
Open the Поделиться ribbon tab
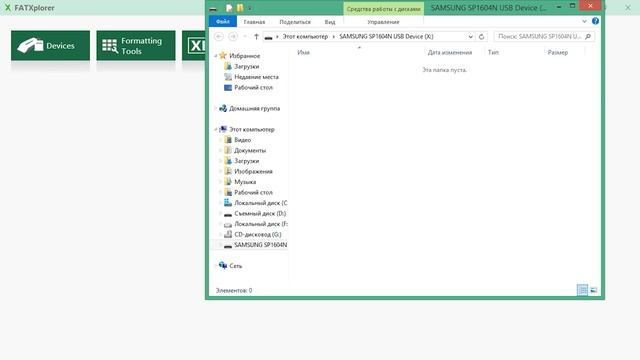point(295,22)
